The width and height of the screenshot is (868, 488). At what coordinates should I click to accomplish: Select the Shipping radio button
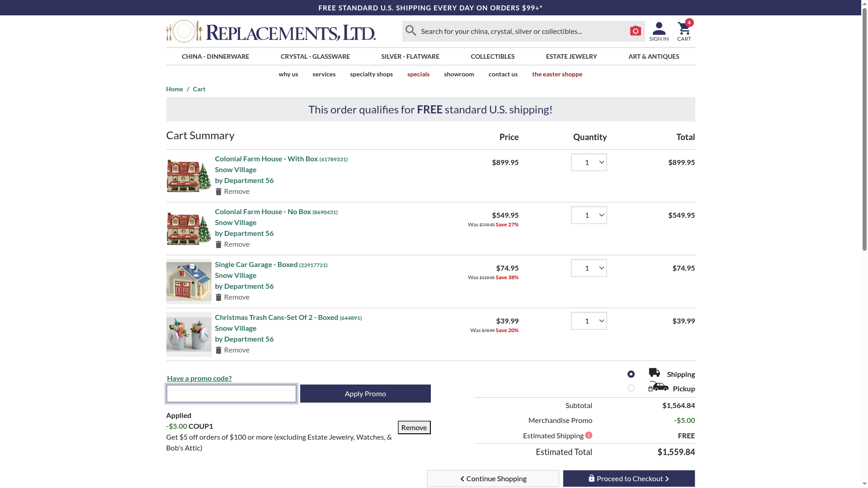(631, 374)
